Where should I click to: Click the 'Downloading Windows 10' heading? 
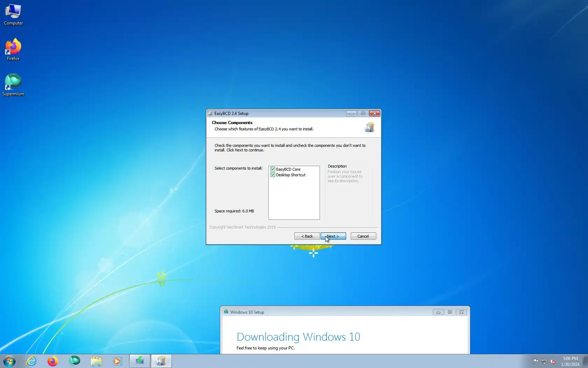pyautogui.click(x=298, y=337)
